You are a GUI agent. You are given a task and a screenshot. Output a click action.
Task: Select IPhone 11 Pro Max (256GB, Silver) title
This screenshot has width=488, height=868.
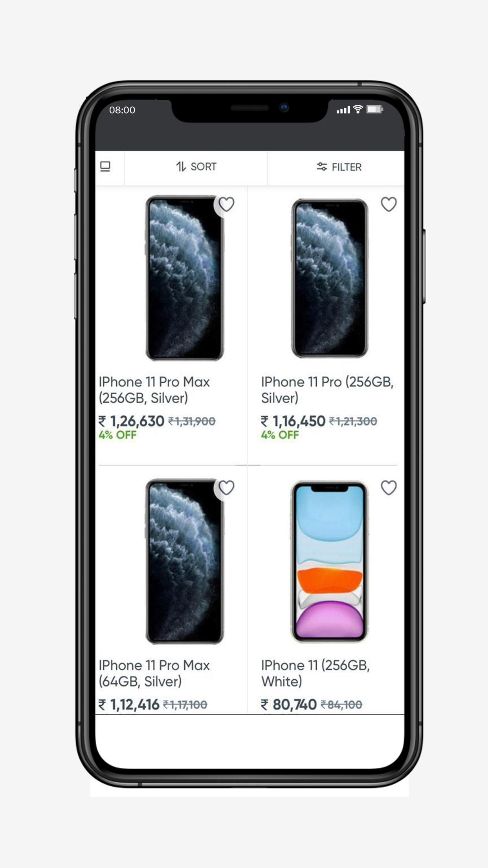pos(154,390)
